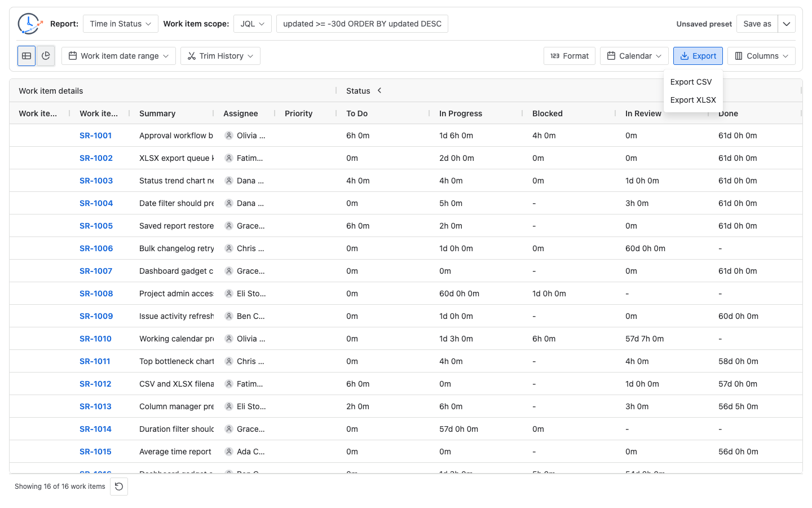Open the Trim History dropdown
This screenshot has height=508, width=812.
(220, 56)
